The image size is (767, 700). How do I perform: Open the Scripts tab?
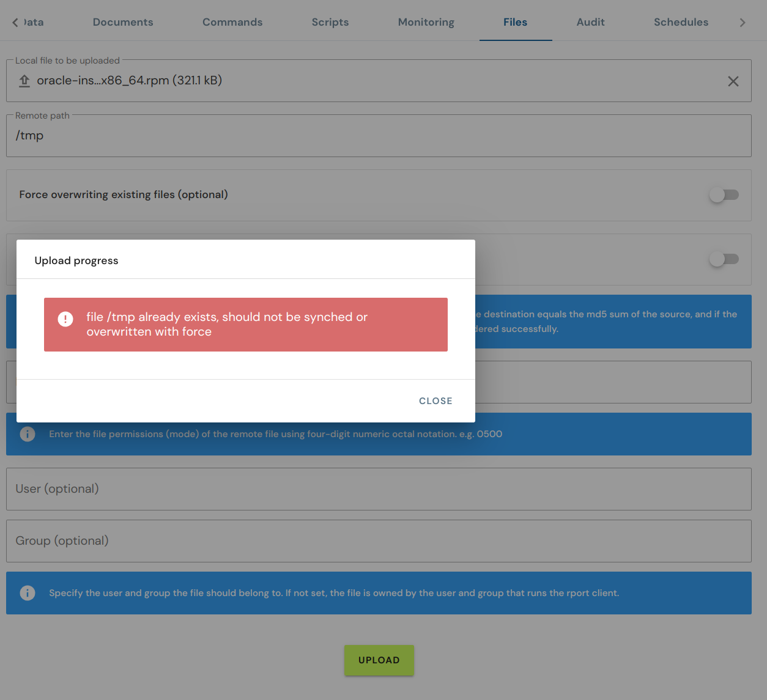[x=330, y=22]
